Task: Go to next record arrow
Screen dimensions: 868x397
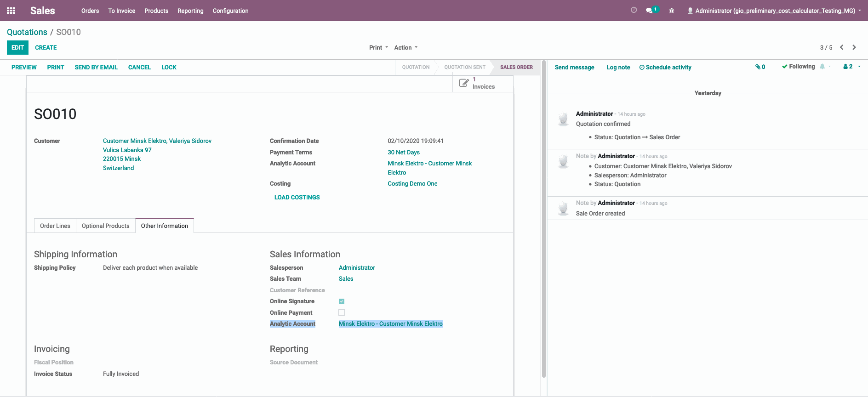Action: [x=854, y=47]
